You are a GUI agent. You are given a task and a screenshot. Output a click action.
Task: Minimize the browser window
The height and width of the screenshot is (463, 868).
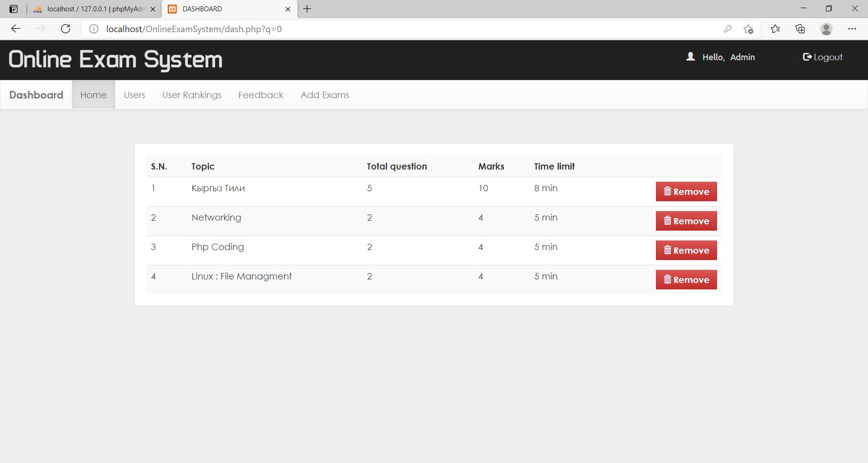click(x=803, y=9)
